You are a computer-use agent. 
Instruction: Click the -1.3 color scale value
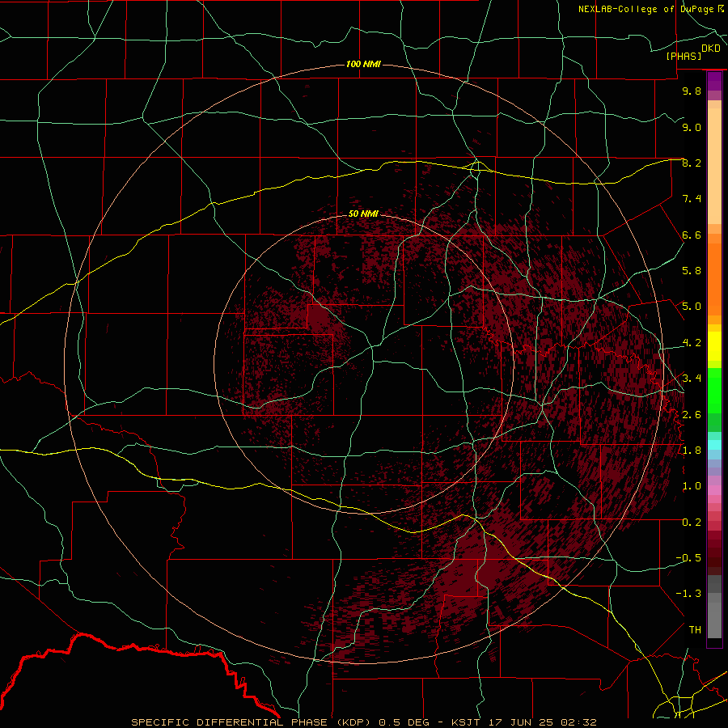(x=688, y=594)
